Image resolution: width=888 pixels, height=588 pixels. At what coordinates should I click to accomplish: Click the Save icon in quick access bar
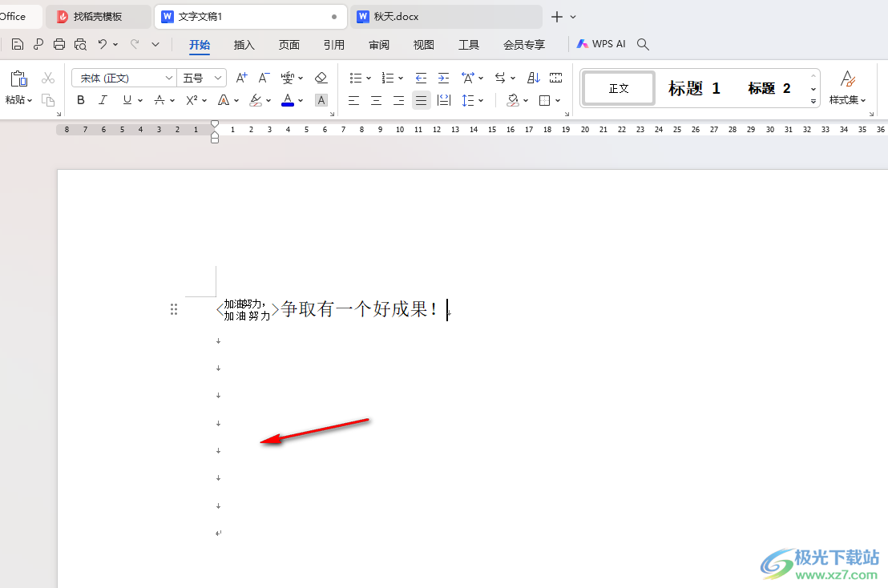pos(18,44)
